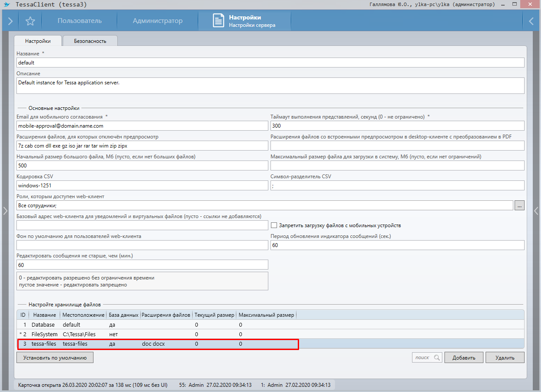The width and height of the screenshot is (541, 392).
Task: Expand left panel with top chevron arrow
Action: [x=10, y=21]
